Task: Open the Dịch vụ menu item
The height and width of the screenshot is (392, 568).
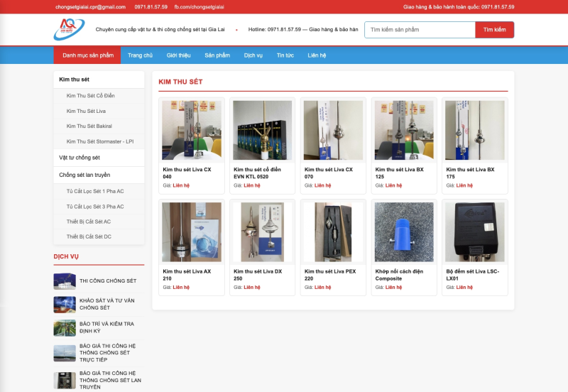Action: (253, 55)
